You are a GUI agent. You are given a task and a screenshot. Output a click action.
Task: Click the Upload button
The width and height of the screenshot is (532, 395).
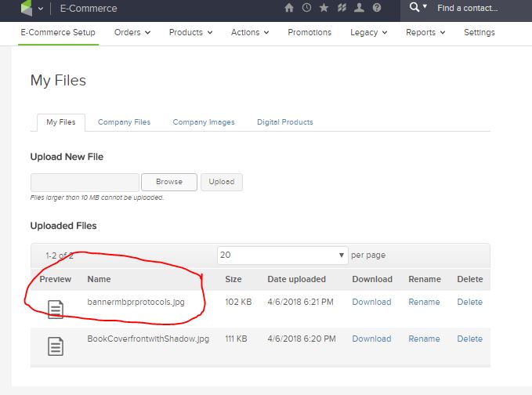pyautogui.click(x=222, y=182)
